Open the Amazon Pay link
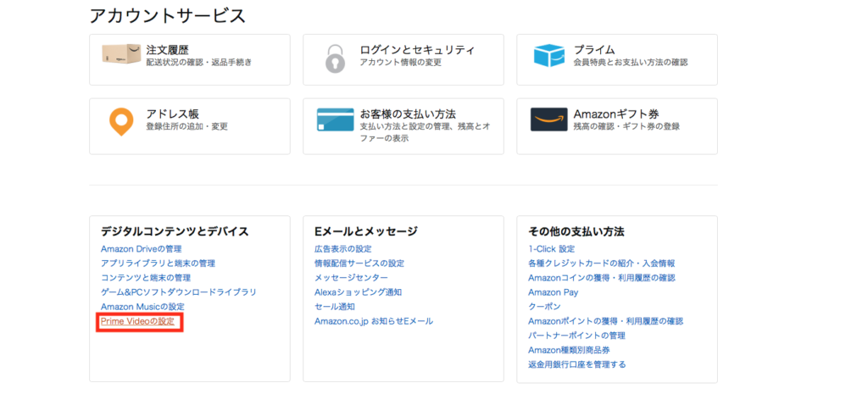 click(x=553, y=292)
